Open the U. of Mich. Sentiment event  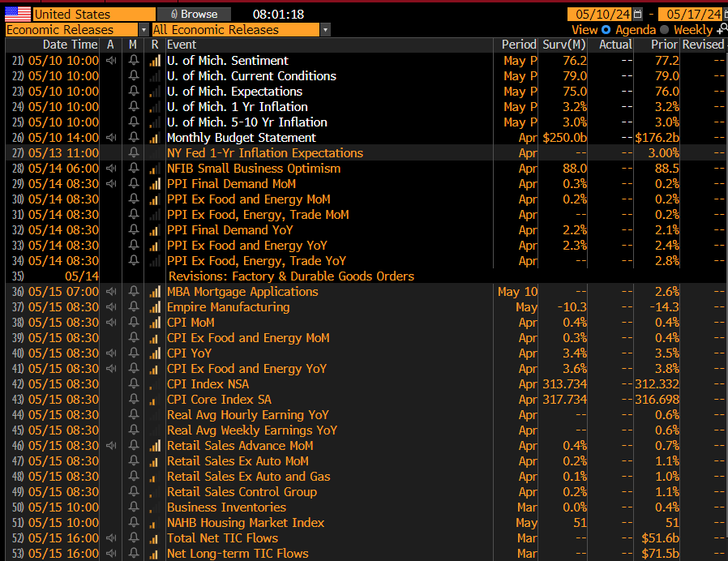click(x=228, y=60)
